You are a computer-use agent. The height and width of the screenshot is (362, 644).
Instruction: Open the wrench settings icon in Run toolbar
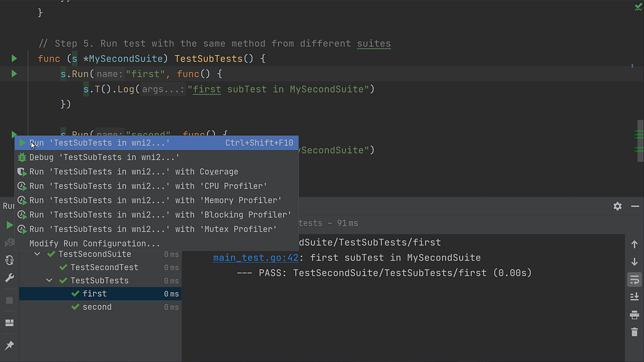[x=10, y=278]
